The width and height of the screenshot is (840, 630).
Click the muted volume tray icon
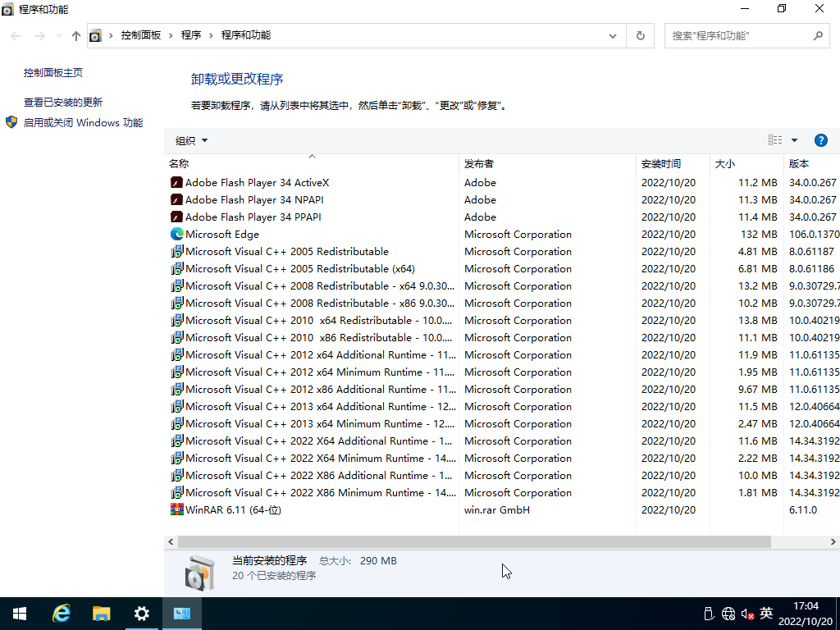pyautogui.click(x=747, y=614)
